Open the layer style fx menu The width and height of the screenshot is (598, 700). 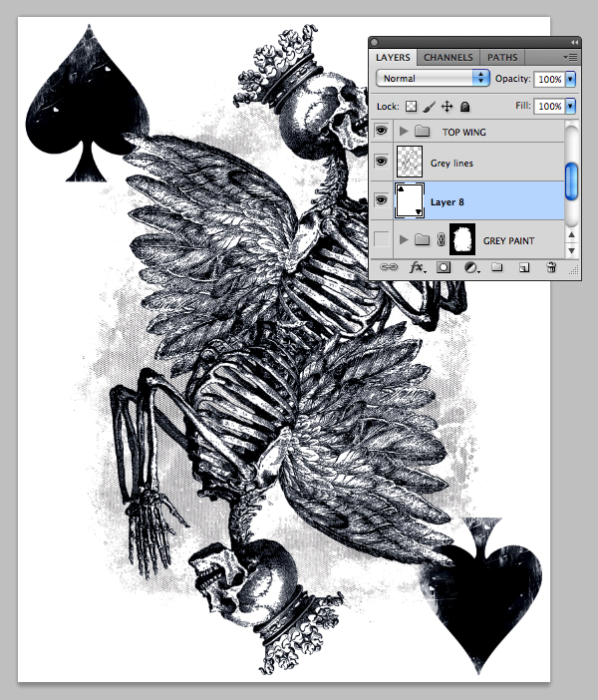[418, 267]
